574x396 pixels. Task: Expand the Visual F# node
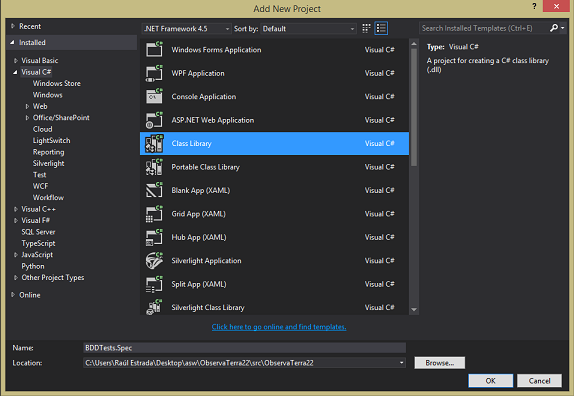click(16, 220)
